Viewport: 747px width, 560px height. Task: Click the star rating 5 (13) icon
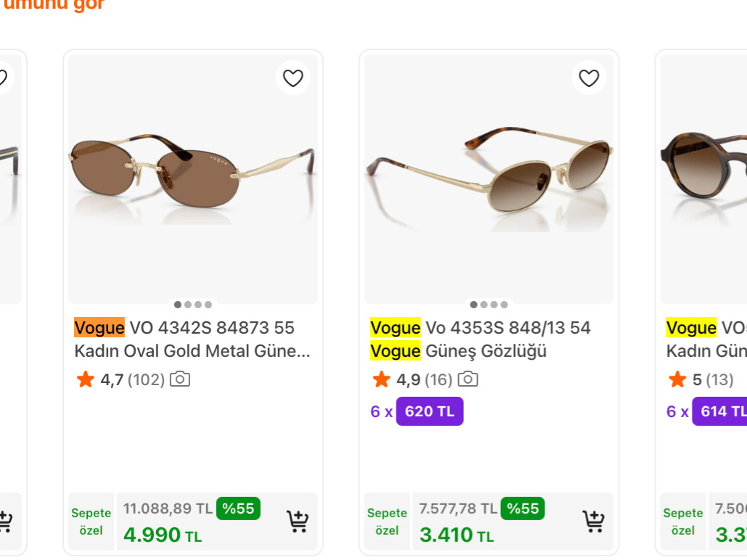(677, 379)
